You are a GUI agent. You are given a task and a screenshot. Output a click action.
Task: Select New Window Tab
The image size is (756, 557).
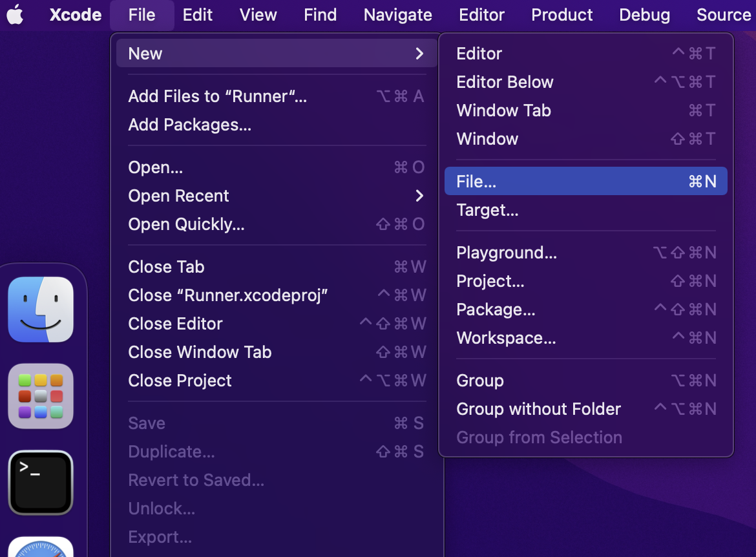click(x=586, y=110)
